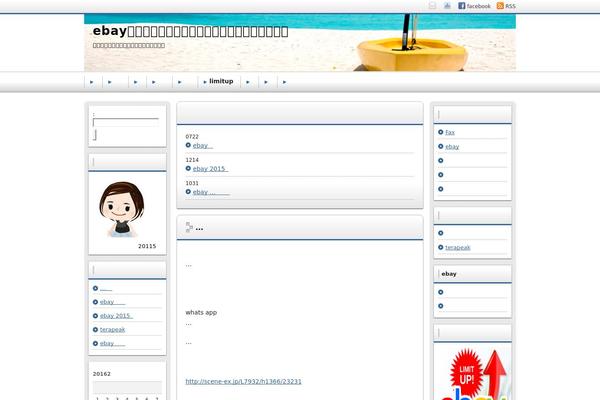Click the 20115 text under the avatar
Screen dimensions: 600x400
[x=147, y=246]
